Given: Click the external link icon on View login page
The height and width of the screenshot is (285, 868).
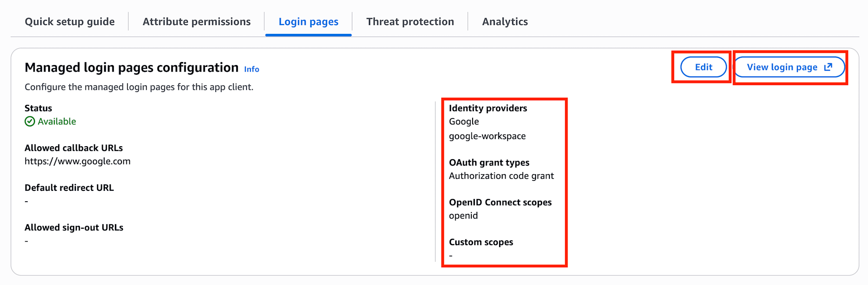Looking at the screenshot, I should [x=828, y=67].
